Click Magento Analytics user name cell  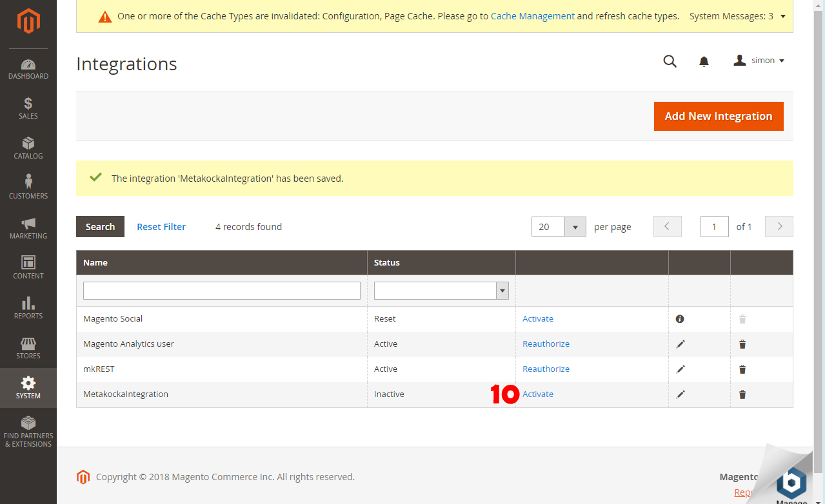click(x=222, y=344)
